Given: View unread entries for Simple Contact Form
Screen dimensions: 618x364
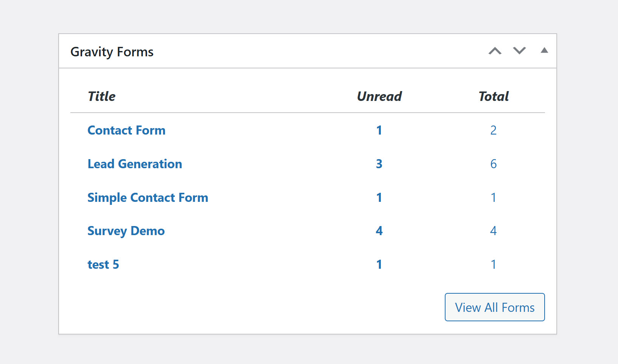Looking at the screenshot, I should point(379,198).
